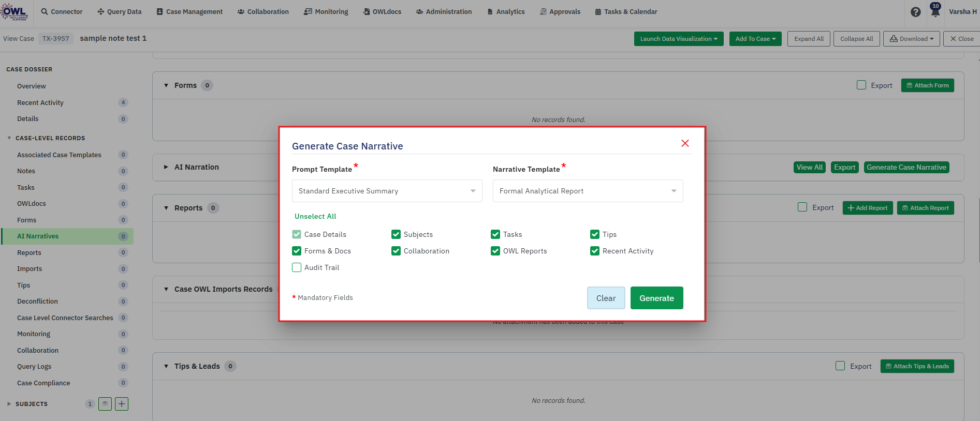Expand the AI Narration section
This screenshot has width=980, height=421.
click(166, 167)
